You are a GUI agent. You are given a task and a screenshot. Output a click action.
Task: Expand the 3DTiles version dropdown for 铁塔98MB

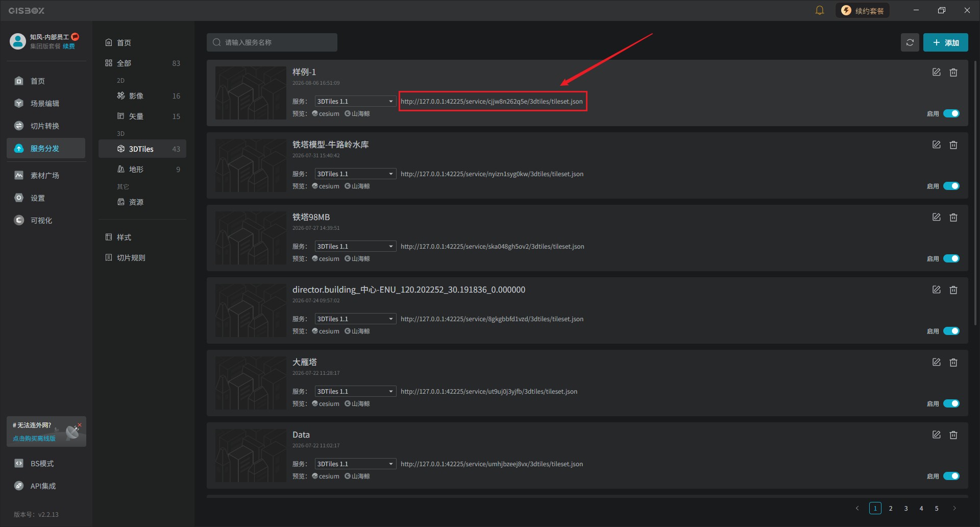[355, 247]
